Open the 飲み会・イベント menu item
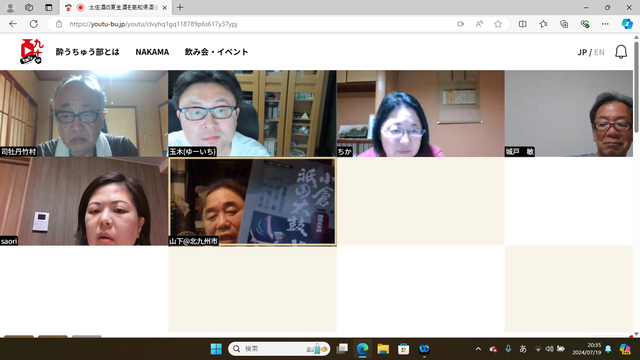Viewport: 640px width, 360px height. click(x=216, y=52)
